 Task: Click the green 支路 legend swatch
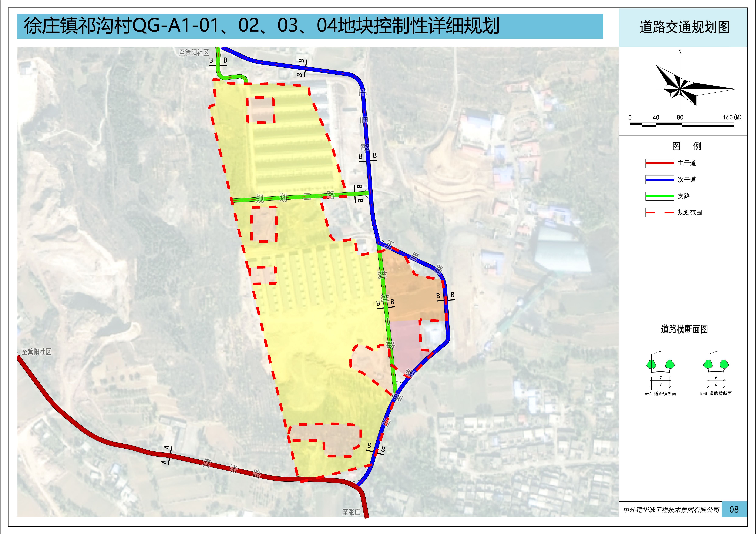pos(659,196)
